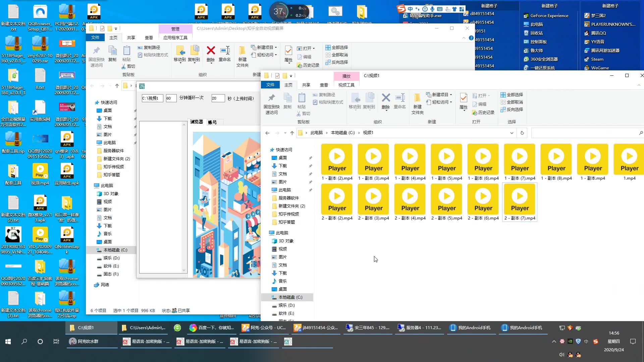Image resolution: width=644 pixels, height=362 pixels.
Task: Click help question mark in back Explorer
Action: point(471,38)
